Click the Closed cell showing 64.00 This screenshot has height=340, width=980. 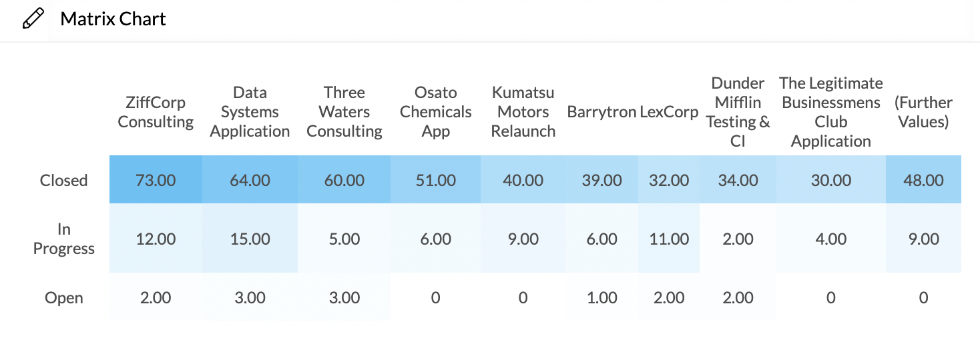point(250,180)
